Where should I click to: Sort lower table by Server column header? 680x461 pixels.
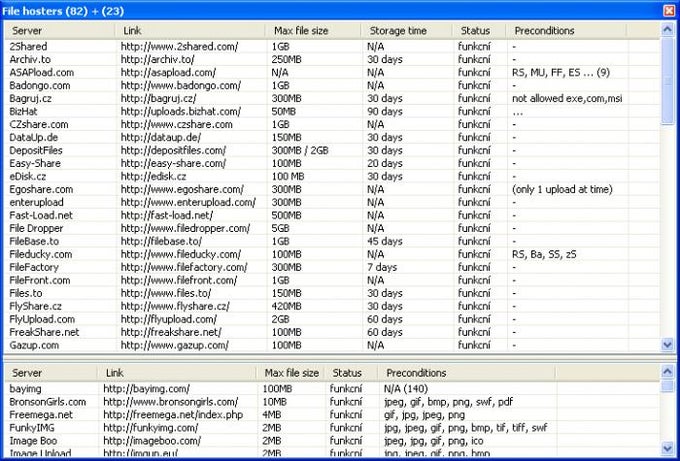pos(51,373)
